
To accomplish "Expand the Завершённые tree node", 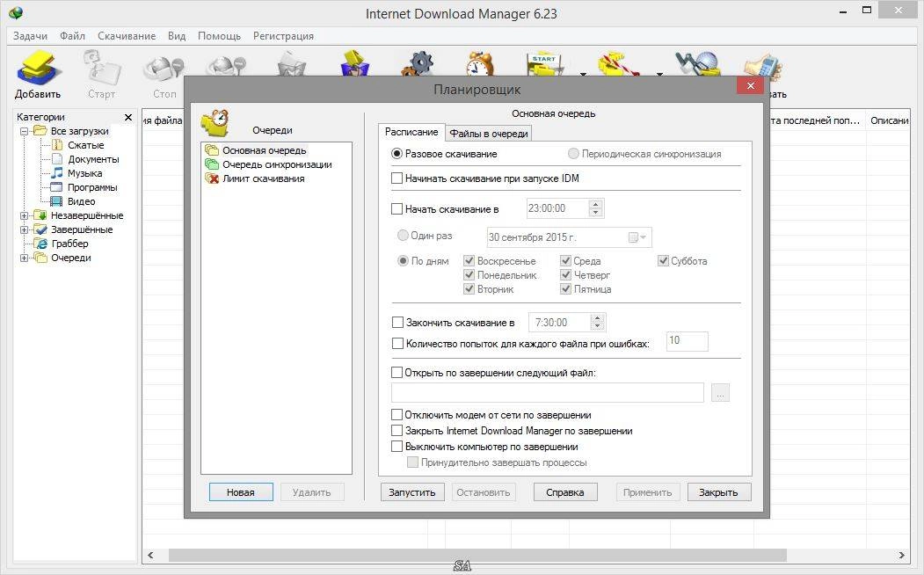I will (x=24, y=229).
